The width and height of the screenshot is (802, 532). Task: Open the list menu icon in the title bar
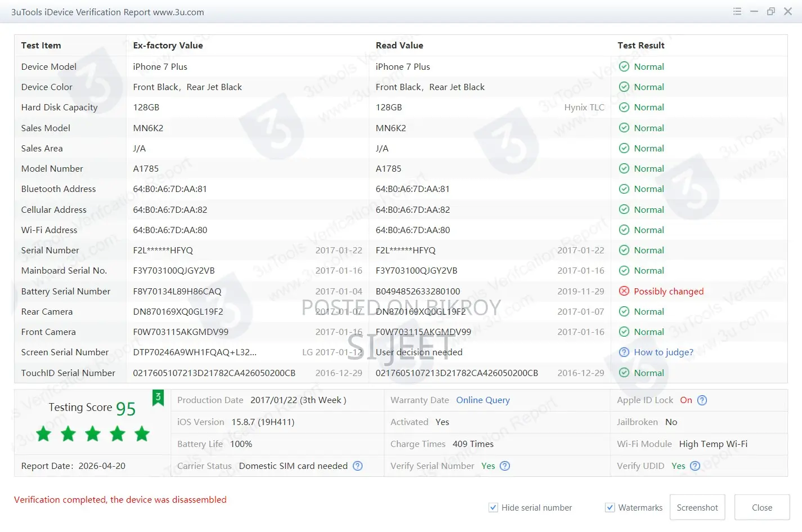[x=737, y=11]
